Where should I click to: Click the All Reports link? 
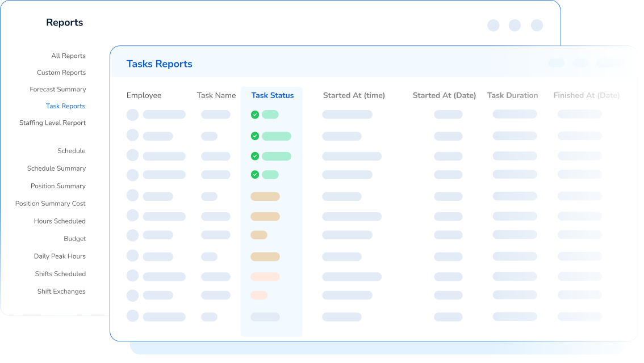click(x=68, y=56)
